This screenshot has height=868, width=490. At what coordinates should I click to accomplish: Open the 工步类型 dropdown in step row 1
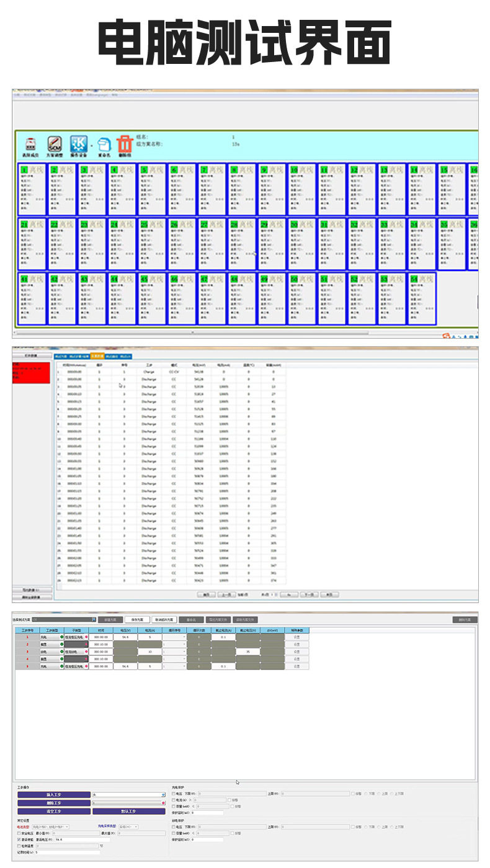(51, 637)
